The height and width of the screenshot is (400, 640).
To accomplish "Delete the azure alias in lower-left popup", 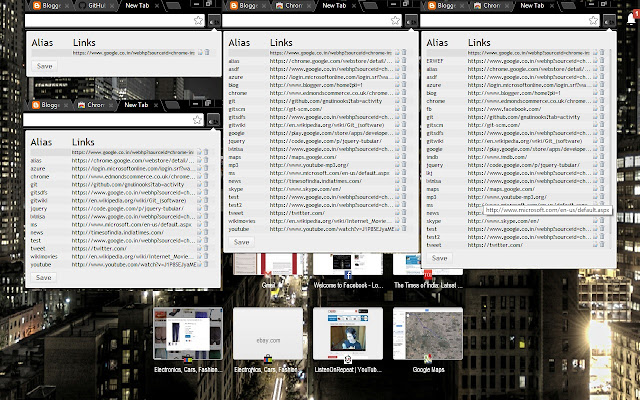I will tap(206, 169).
